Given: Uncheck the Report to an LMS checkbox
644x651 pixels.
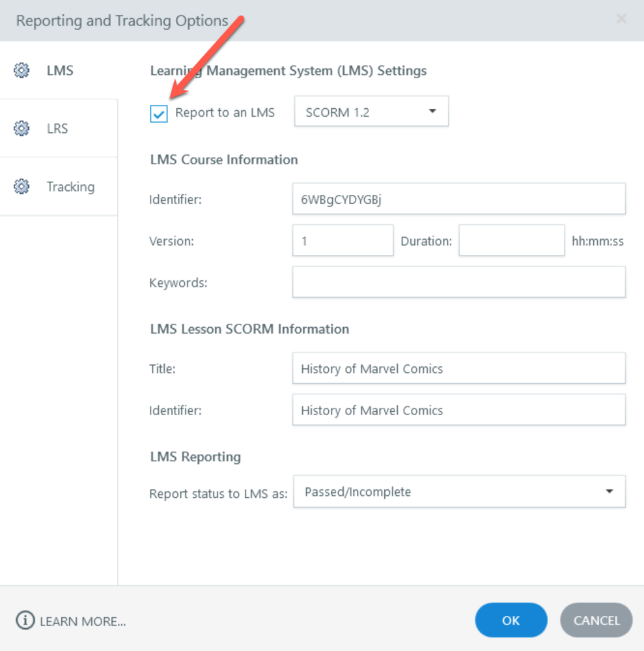Looking at the screenshot, I should click(159, 113).
